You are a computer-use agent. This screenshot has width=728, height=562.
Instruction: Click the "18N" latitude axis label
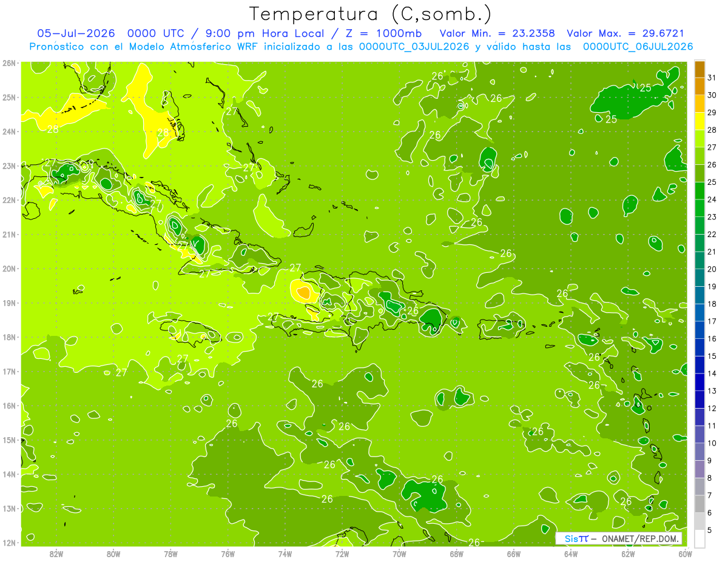click(x=9, y=337)
